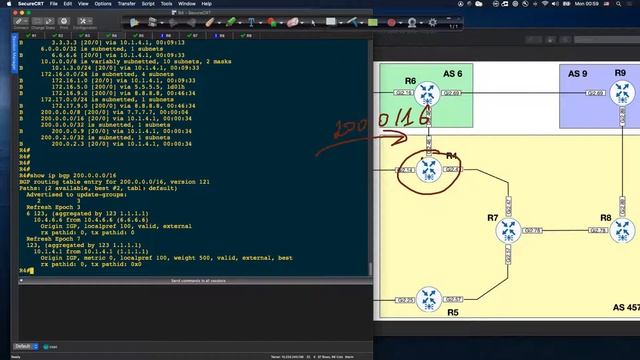Image resolution: width=640 pixels, height=360 pixels.
Task: Switch to the R3 session tab
Action: pyautogui.click(x=84, y=36)
